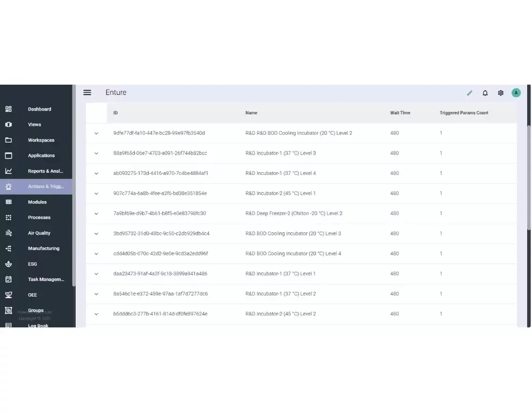This screenshot has height=412, width=532.
Task: Click the user avatar icon labeled A
Action: (x=516, y=93)
